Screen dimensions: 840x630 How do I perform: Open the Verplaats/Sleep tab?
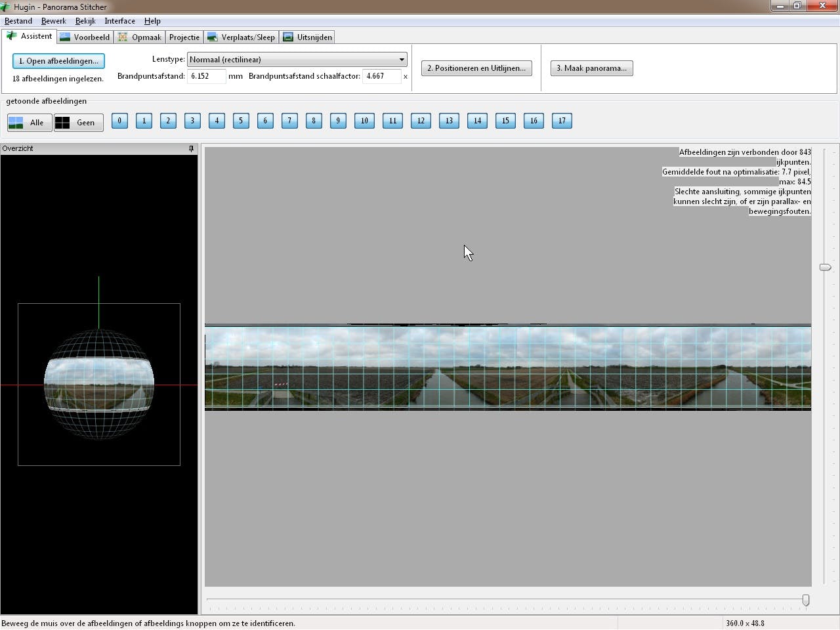241,37
